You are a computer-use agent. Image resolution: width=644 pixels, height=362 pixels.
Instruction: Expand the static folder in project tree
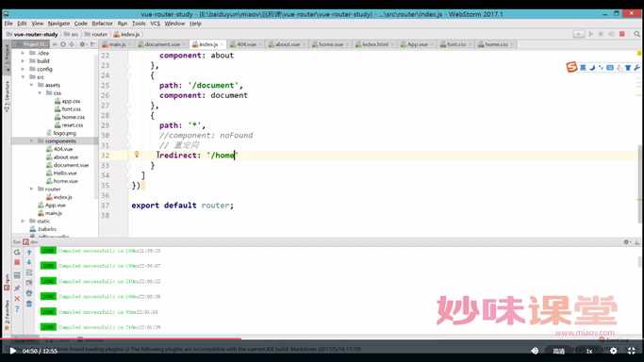(23, 221)
